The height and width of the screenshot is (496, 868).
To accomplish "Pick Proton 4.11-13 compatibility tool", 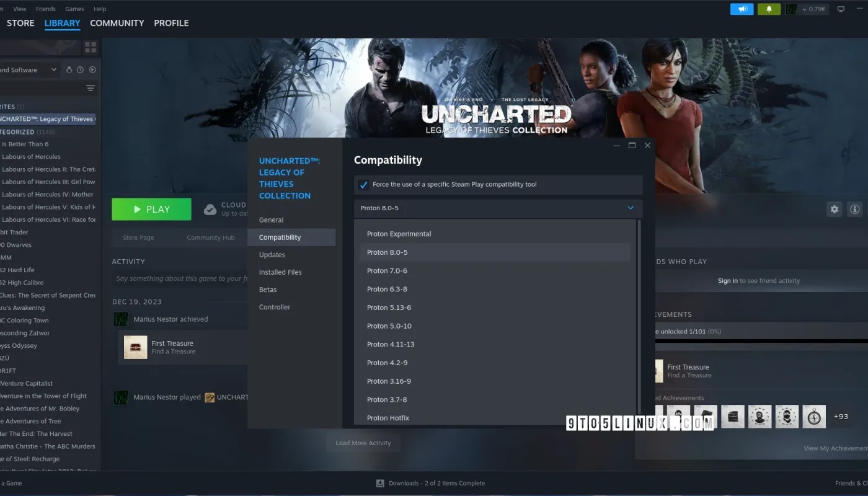I will [495, 344].
